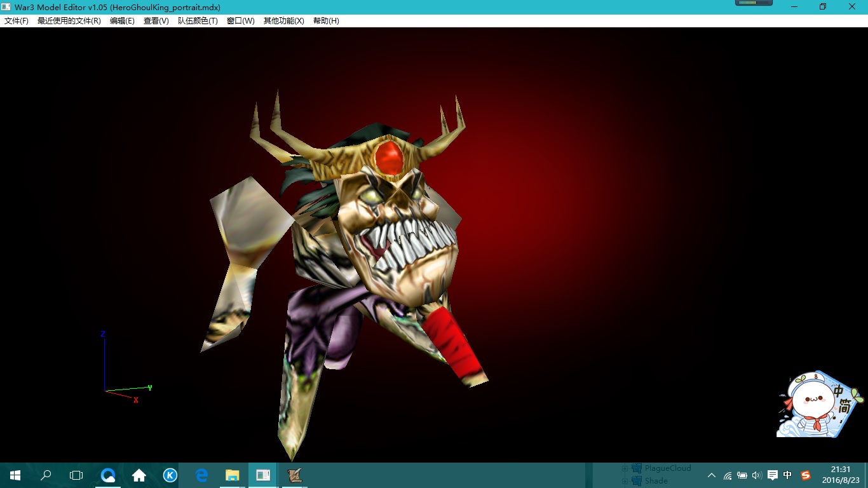Restore down the War3 Model Editor window
868x488 pixels.
(x=823, y=6)
